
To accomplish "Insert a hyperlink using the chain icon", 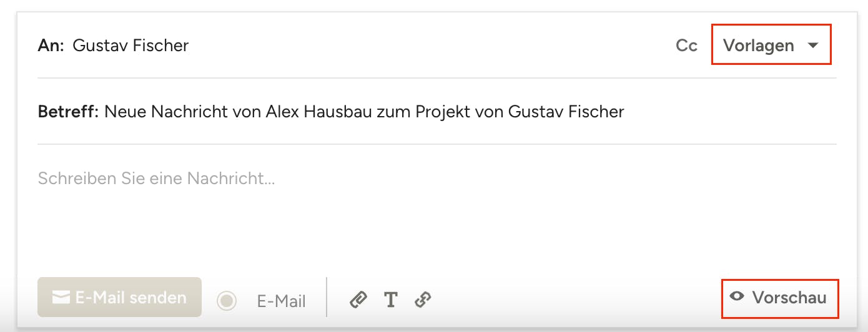I will point(423,300).
